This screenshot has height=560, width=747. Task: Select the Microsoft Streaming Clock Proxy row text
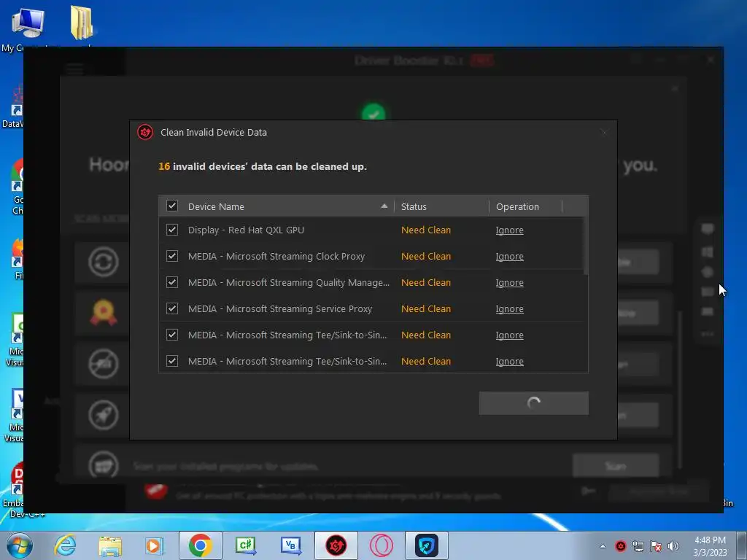(276, 256)
